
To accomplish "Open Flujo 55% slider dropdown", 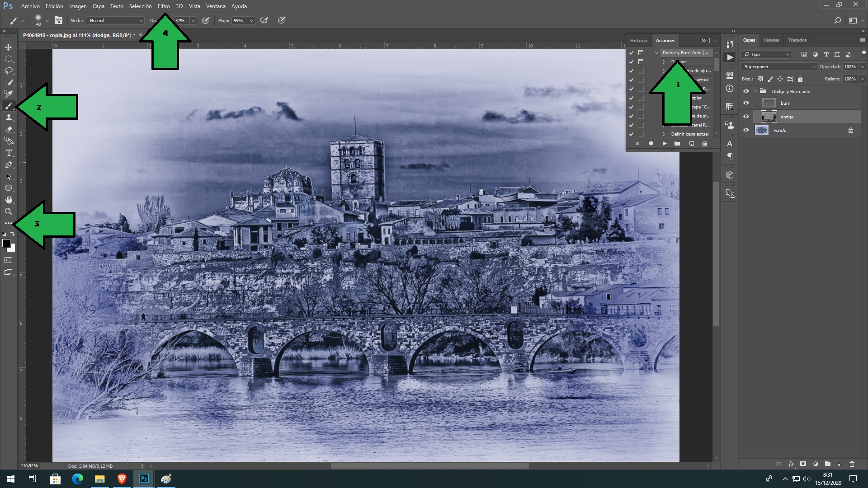I will [x=251, y=21].
